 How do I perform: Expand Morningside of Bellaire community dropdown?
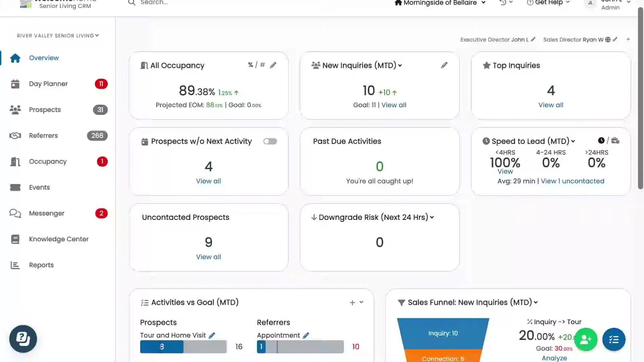pos(440,3)
